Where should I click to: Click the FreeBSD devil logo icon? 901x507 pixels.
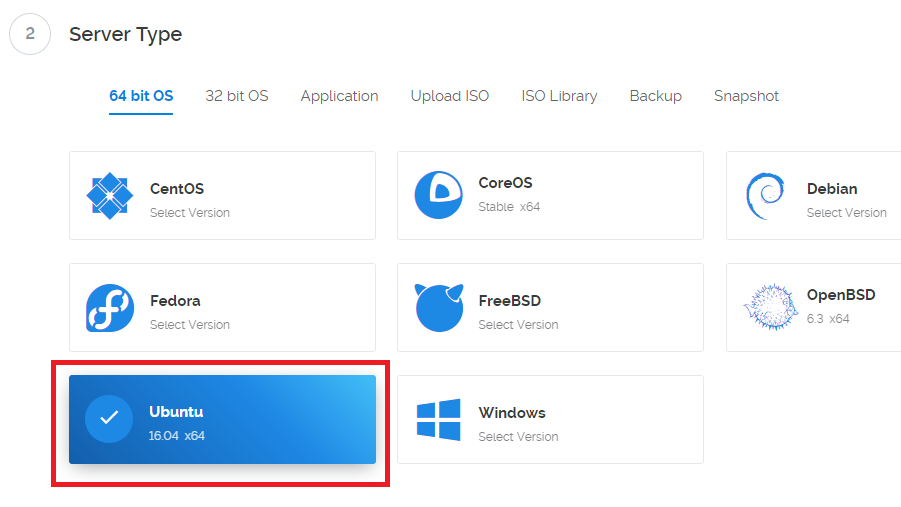(438, 308)
